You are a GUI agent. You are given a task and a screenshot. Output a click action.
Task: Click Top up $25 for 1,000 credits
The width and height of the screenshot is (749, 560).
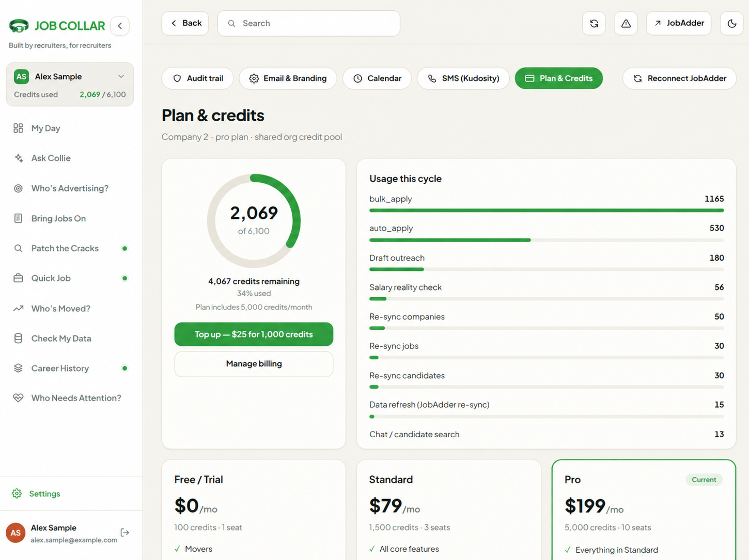click(254, 334)
